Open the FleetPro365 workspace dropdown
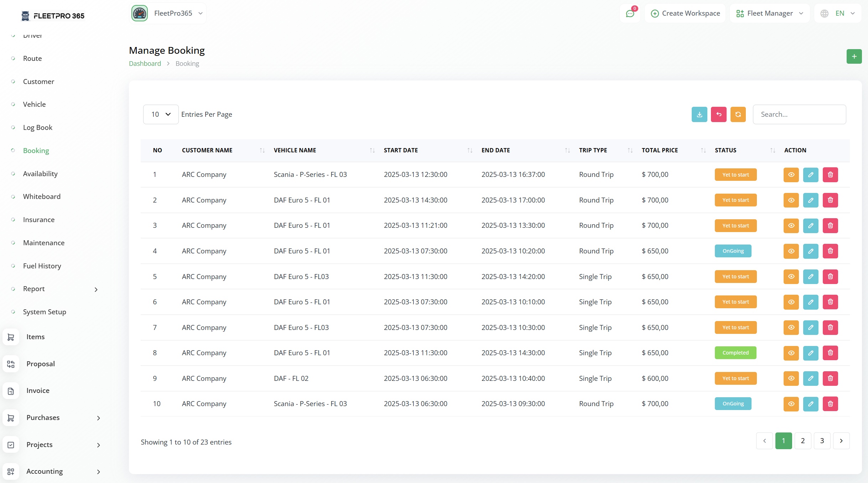 [x=168, y=14]
